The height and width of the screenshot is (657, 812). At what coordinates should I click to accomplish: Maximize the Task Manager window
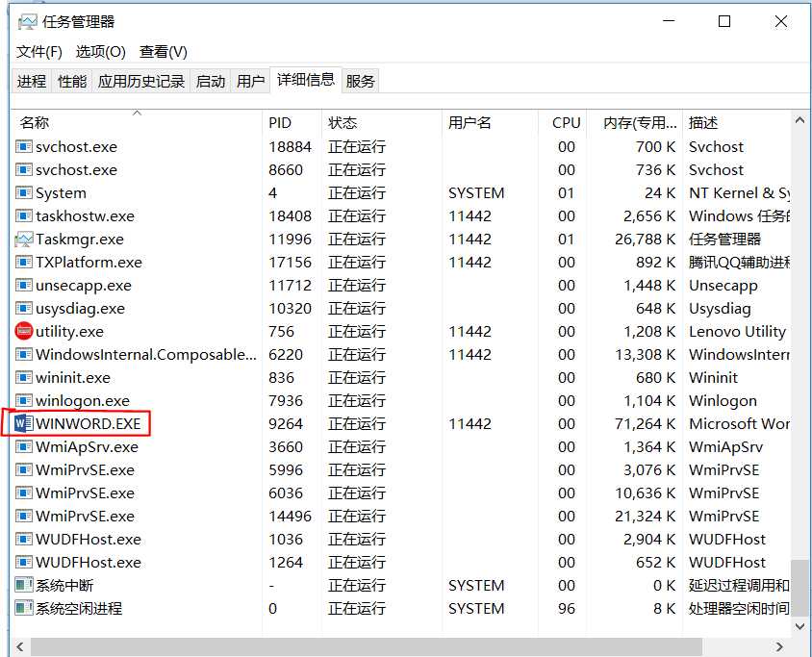tap(724, 21)
